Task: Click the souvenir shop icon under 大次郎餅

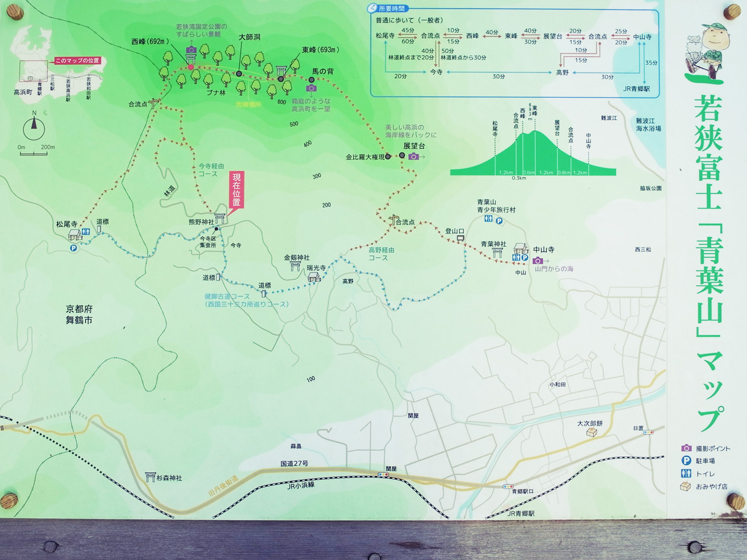Action: 592,433
